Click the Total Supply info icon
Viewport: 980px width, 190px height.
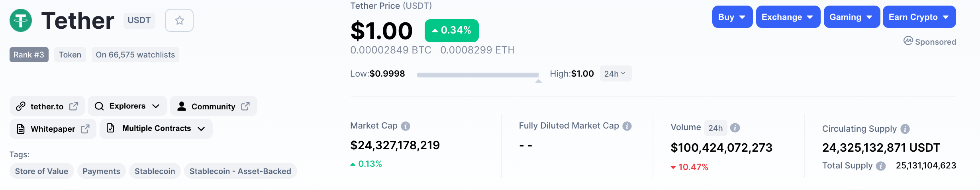point(881,166)
